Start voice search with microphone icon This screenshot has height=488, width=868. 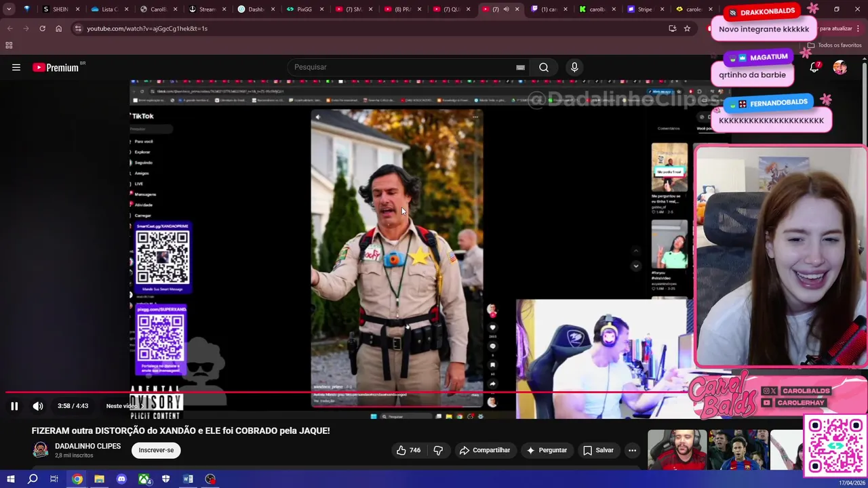point(574,67)
